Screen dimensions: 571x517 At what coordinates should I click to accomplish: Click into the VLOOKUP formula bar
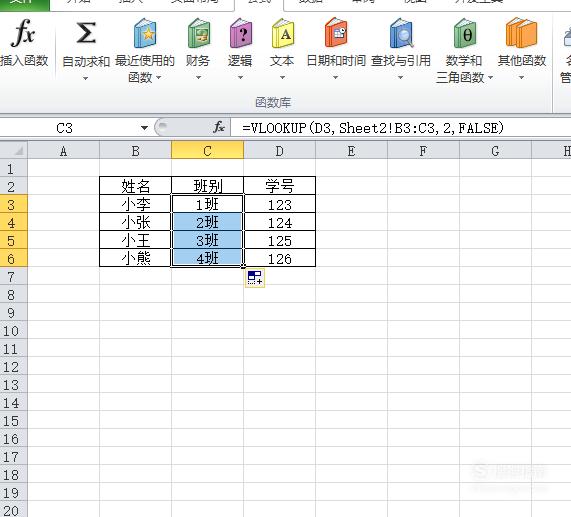(x=401, y=128)
